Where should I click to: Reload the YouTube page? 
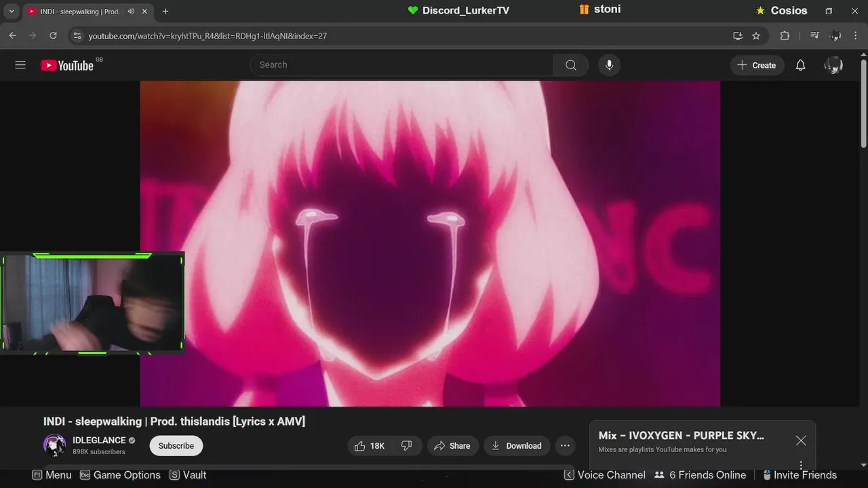(x=53, y=35)
